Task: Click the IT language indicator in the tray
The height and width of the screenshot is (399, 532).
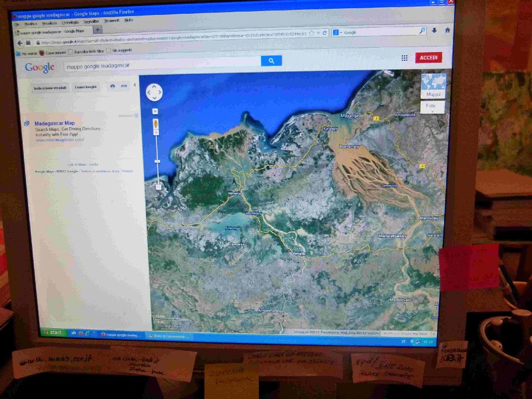Action: 403,342
